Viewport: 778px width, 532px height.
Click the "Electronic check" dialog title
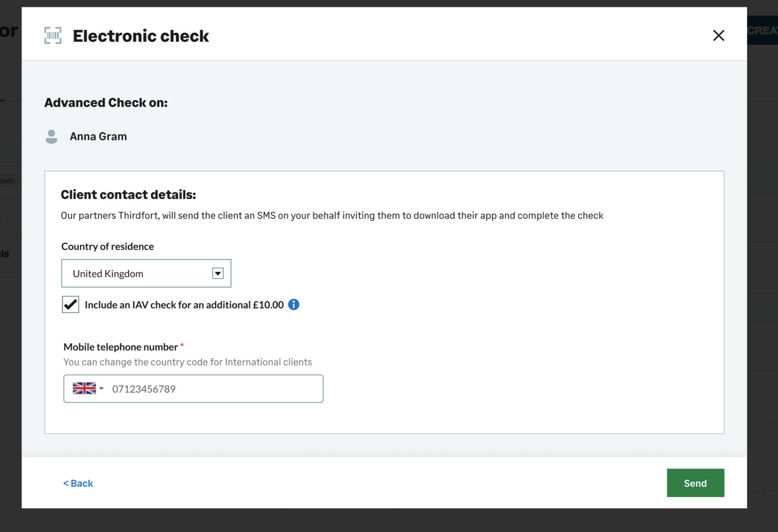click(x=141, y=36)
